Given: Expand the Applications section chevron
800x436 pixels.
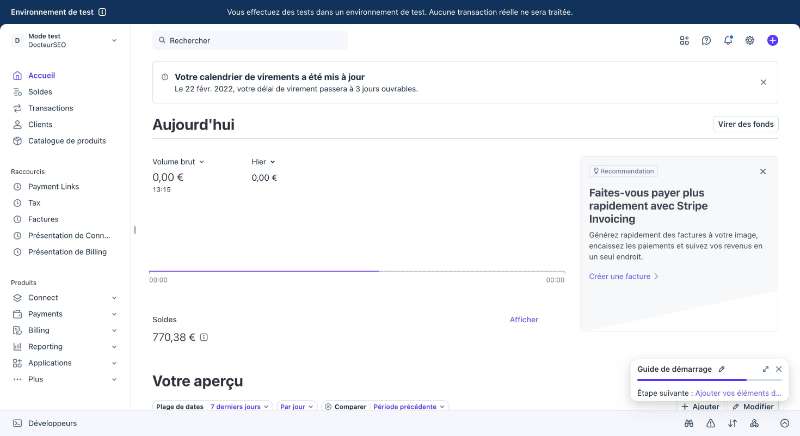Looking at the screenshot, I should click(114, 363).
